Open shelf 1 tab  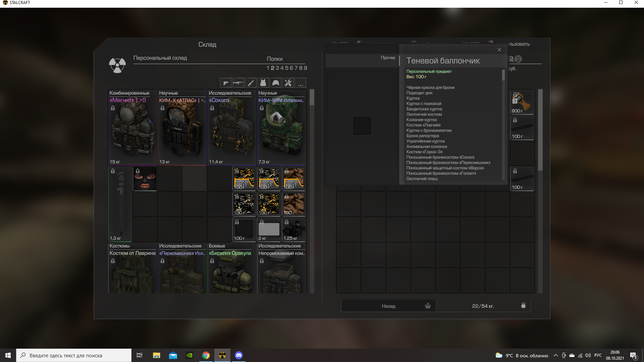point(268,68)
